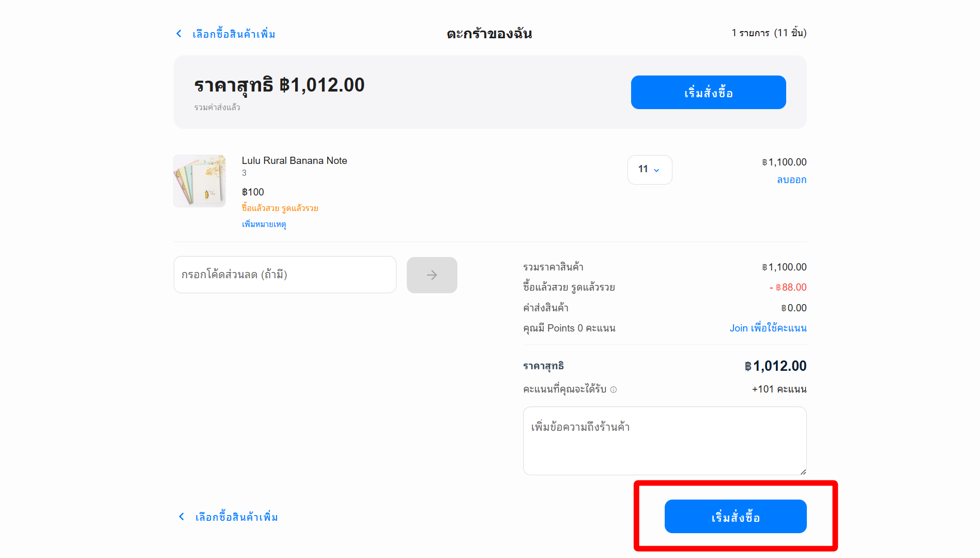The height and width of the screenshot is (558, 980).
Task: Click the message box resize handle
Action: (803, 471)
